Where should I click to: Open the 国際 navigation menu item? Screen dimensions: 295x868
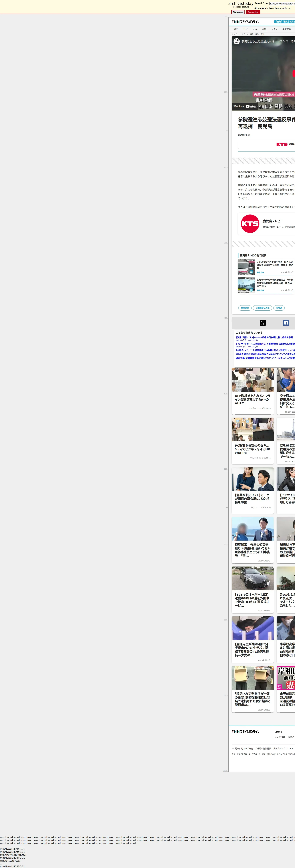pos(264,29)
